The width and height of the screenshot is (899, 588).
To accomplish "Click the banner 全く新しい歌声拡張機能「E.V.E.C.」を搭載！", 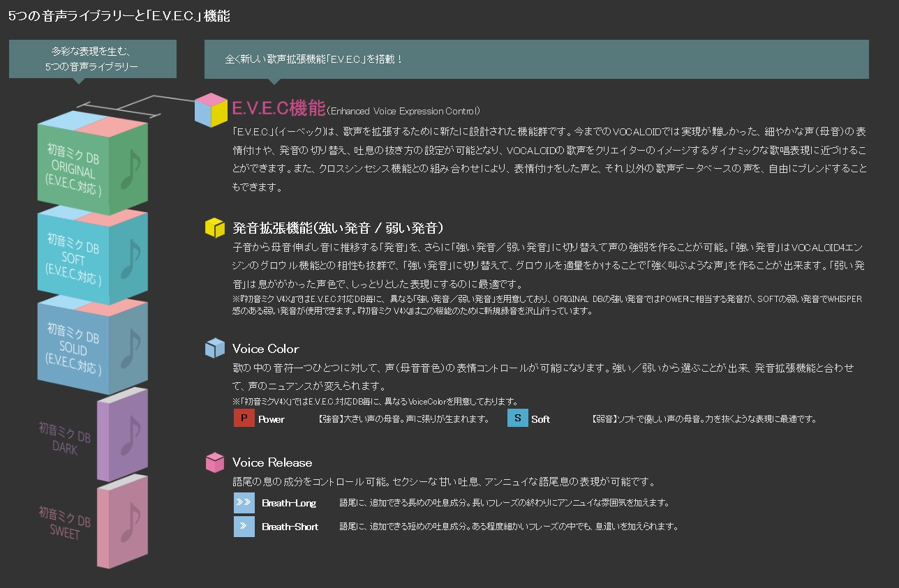I will coord(536,59).
